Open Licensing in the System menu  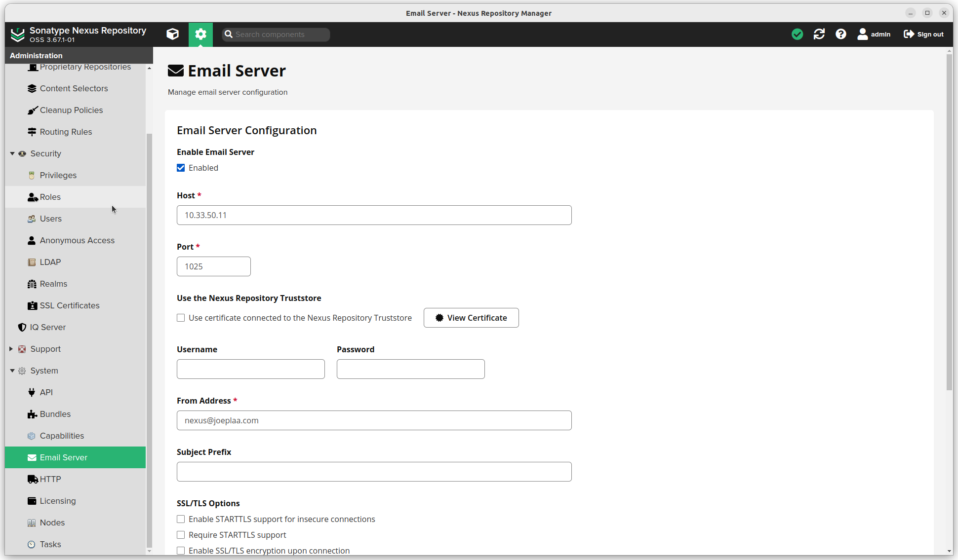click(75, 501)
